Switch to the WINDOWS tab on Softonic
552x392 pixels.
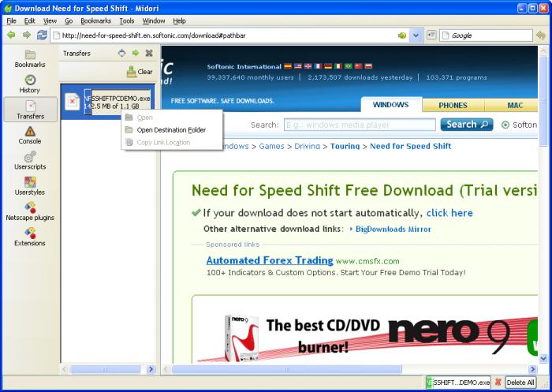[391, 105]
